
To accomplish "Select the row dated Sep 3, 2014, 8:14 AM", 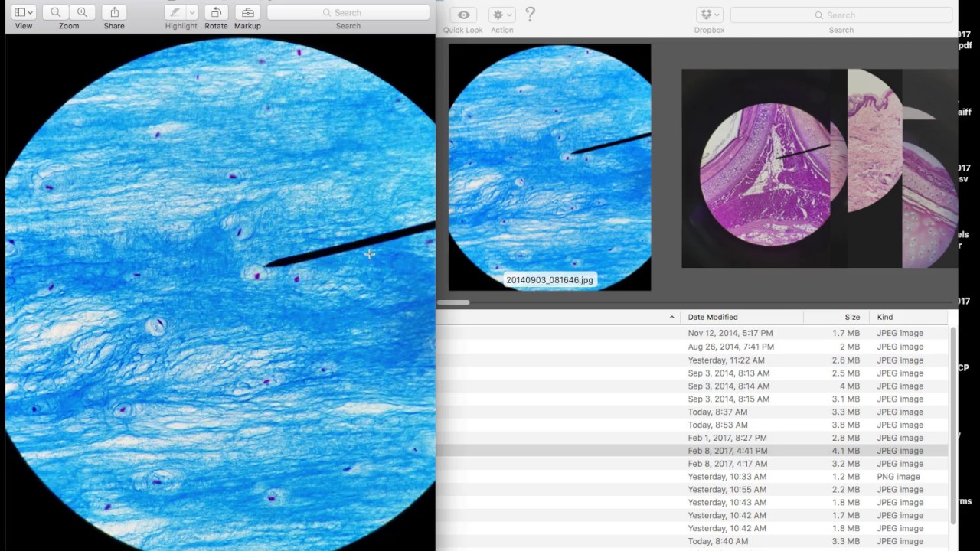I will tap(692, 386).
